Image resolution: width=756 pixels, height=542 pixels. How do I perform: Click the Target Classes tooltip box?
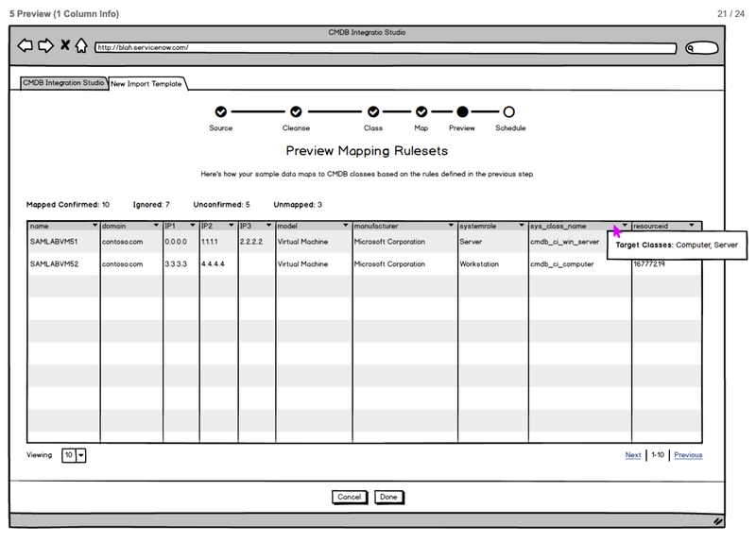click(677, 246)
